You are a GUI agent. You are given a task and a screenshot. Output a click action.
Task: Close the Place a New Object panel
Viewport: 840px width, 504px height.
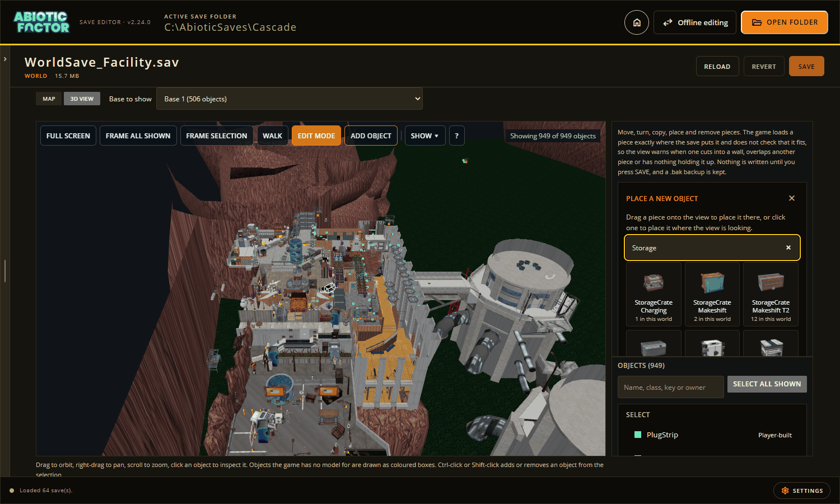tap(792, 198)
